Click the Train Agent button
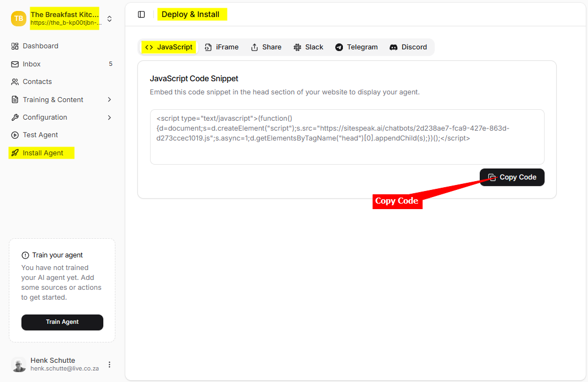588x382 pixels. point(62,322)
